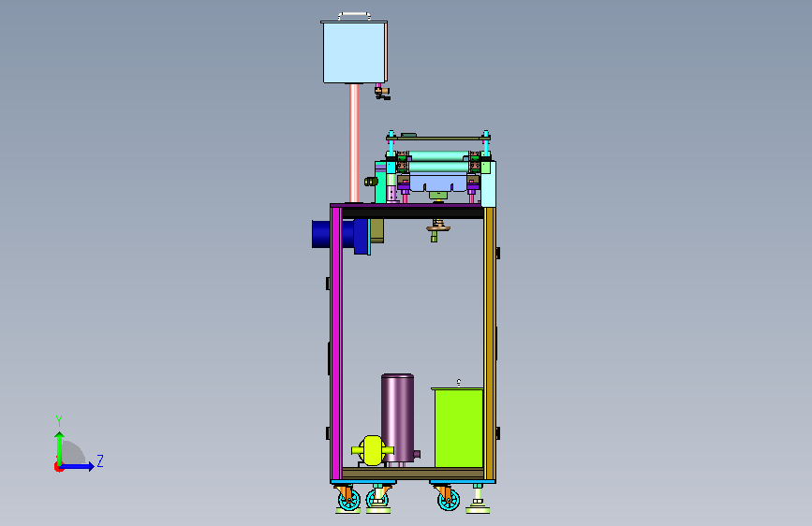Pick the spring fitting hanging below the tabletop
Image resolution: width=812 pixels, height=526 pixels.
(x=437, y=230)
